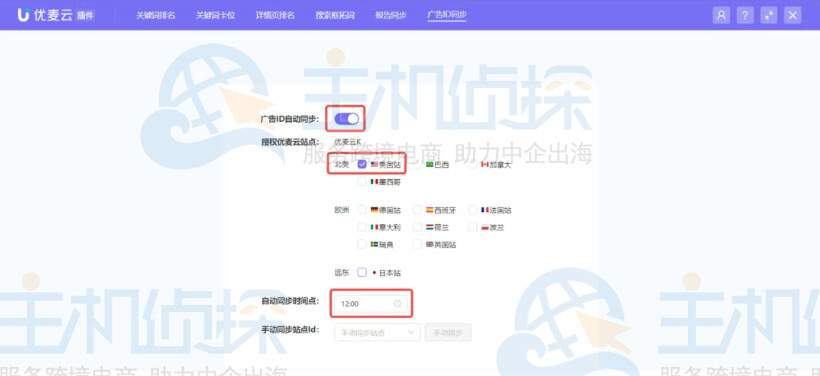This screenshot has width=820, height=376.
Task: Click the 优麦云K account name
Action: click(348, 142)
